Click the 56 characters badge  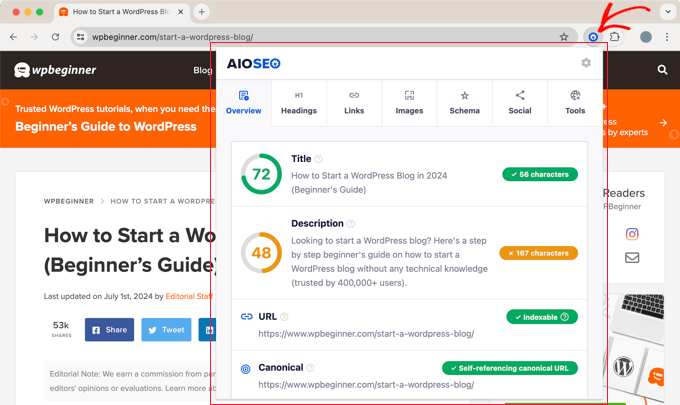click(540, 174)
